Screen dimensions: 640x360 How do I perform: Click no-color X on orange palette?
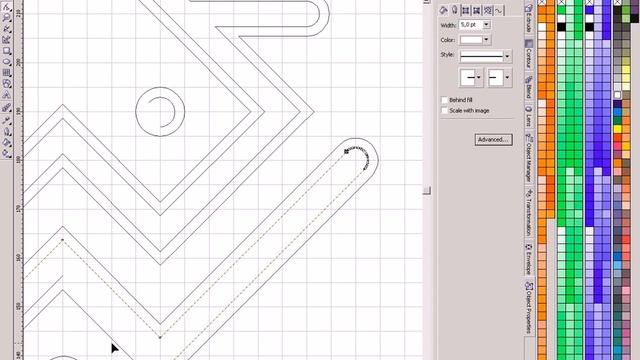[x=542, y=2]
